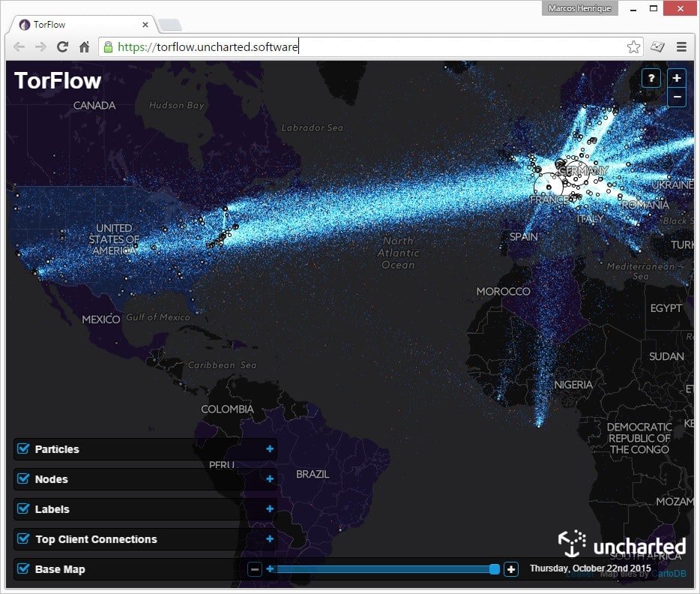Viewport: 700px width, 594px height.
Task: Zoom in on the map
Action: [x=677, y=78]
